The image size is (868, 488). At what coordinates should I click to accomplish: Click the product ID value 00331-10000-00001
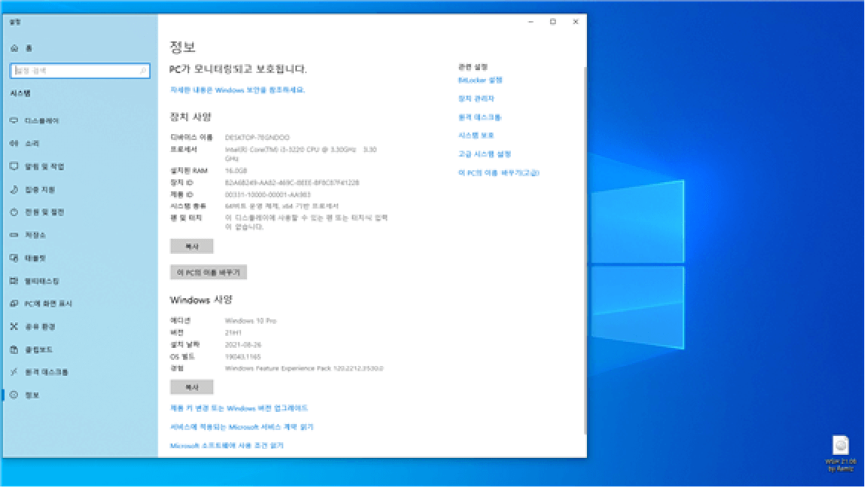(x=268, y=195)
